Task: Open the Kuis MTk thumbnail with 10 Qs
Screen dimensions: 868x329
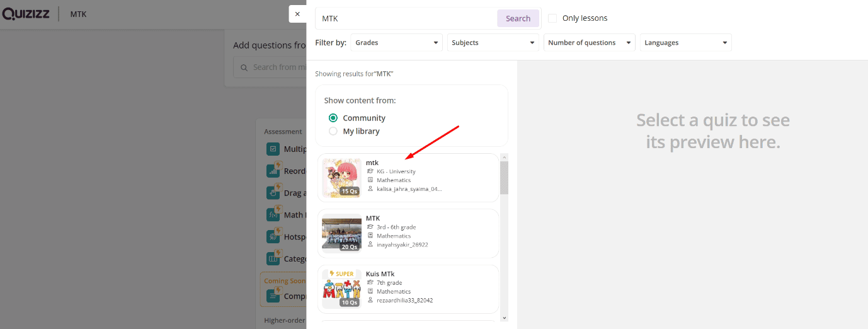Action: point(341,289)
